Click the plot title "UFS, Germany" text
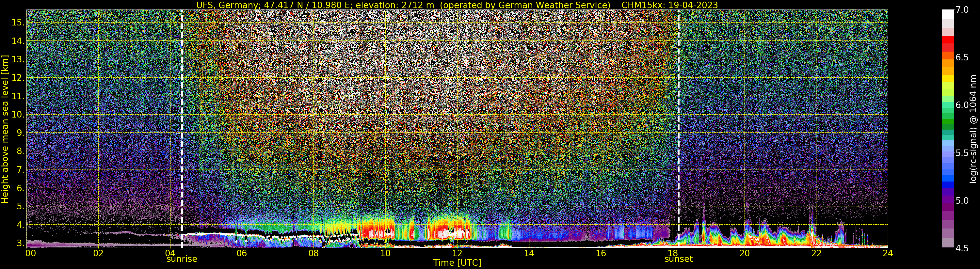980x269 pixels. (x=228, y=5)
